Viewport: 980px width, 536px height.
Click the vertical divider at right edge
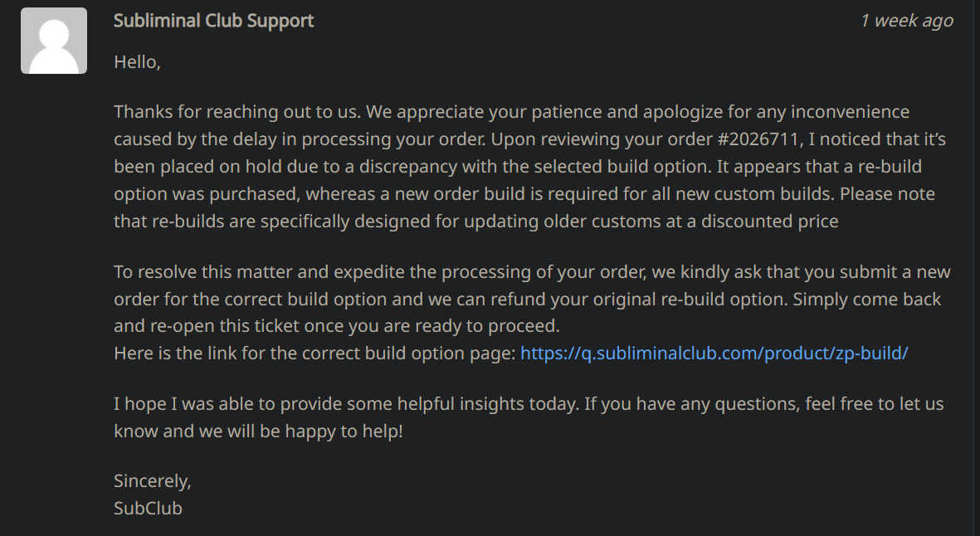pyautogui.click(x=973, y=268)
